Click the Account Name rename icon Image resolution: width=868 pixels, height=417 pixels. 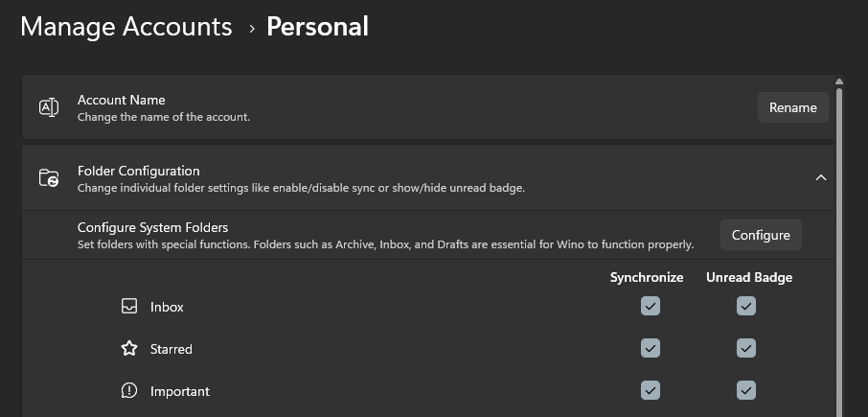(49, 107)
